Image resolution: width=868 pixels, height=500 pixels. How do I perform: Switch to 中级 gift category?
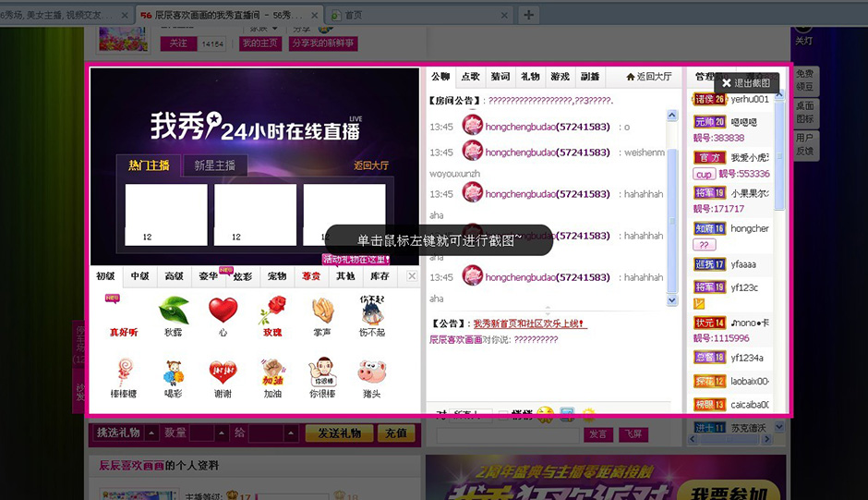(x=139, y=276)
